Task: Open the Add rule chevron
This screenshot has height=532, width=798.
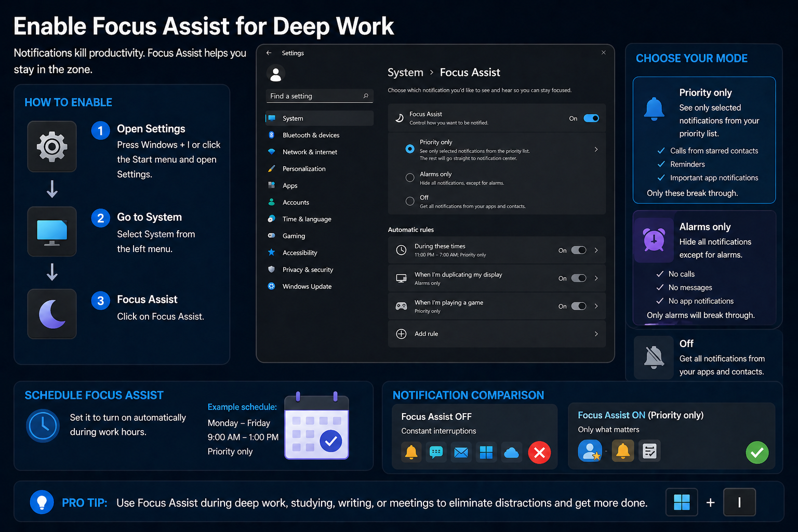Action: [x=596, y=334]
